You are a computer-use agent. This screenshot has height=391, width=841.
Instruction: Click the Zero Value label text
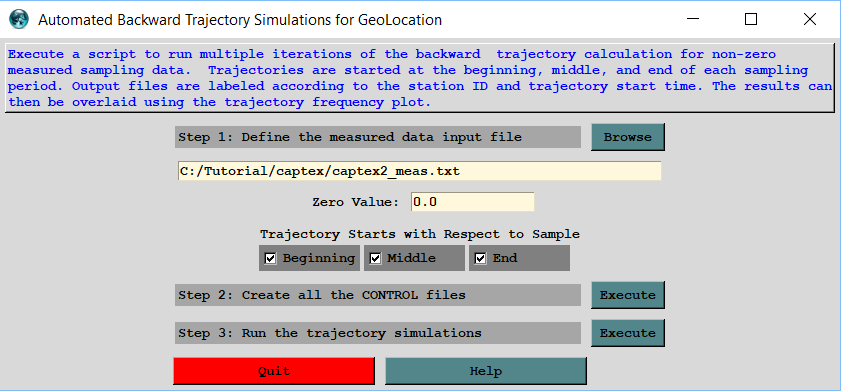pos(356,203)
